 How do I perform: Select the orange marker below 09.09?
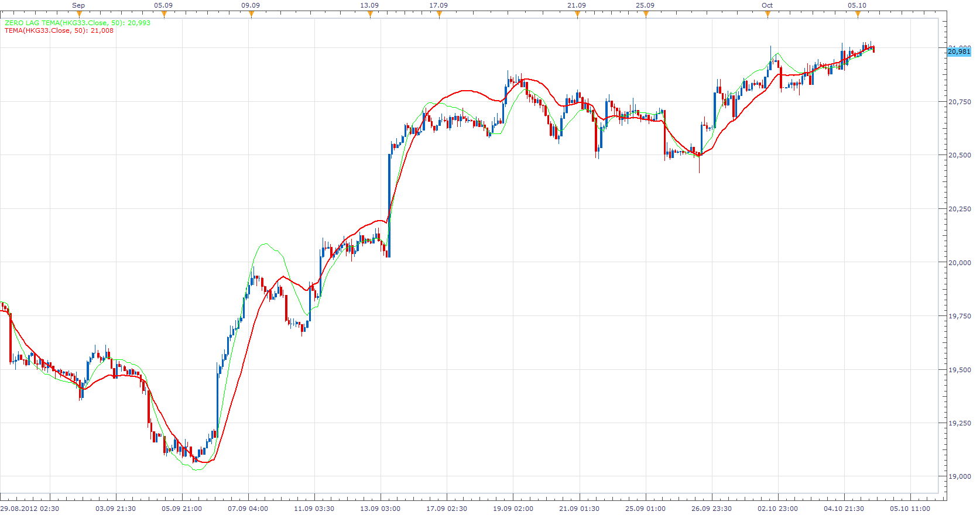tap(252, 14)
